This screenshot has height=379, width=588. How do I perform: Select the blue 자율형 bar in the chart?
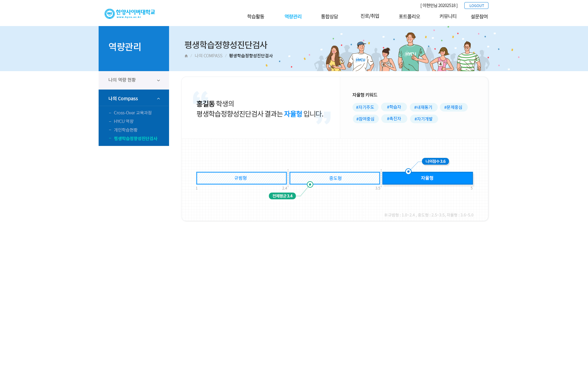(427, 178)
